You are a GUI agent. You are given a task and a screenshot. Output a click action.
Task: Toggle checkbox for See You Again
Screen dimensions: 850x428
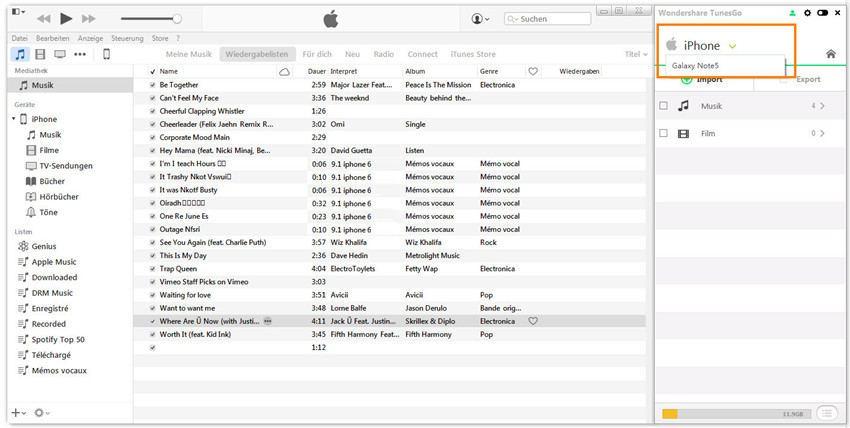point(152,243)
